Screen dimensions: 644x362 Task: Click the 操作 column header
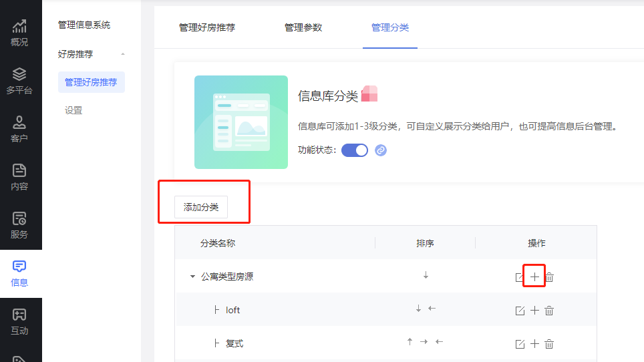[x=536, y=243]
